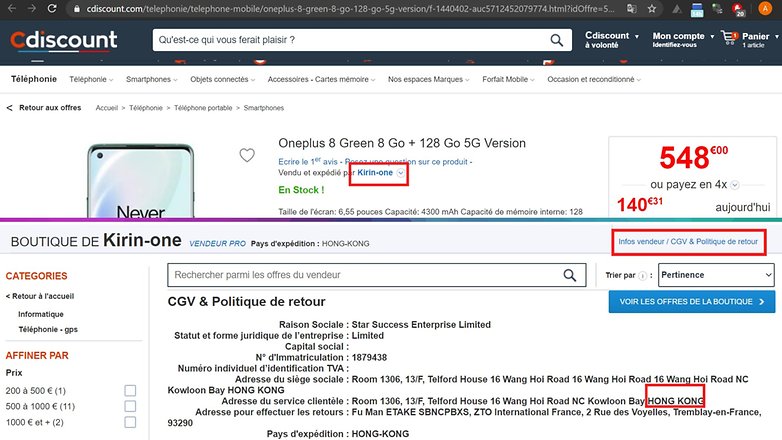Screen dimensions: 782x440
Task: Expand the payez en 4x info arrow
Action: click(x=735, y=185)
